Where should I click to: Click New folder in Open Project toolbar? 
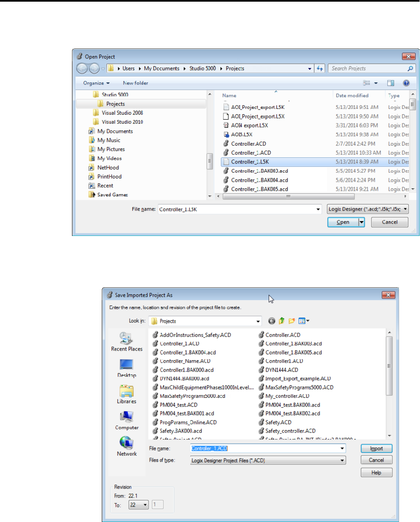[x=135, y=83]
